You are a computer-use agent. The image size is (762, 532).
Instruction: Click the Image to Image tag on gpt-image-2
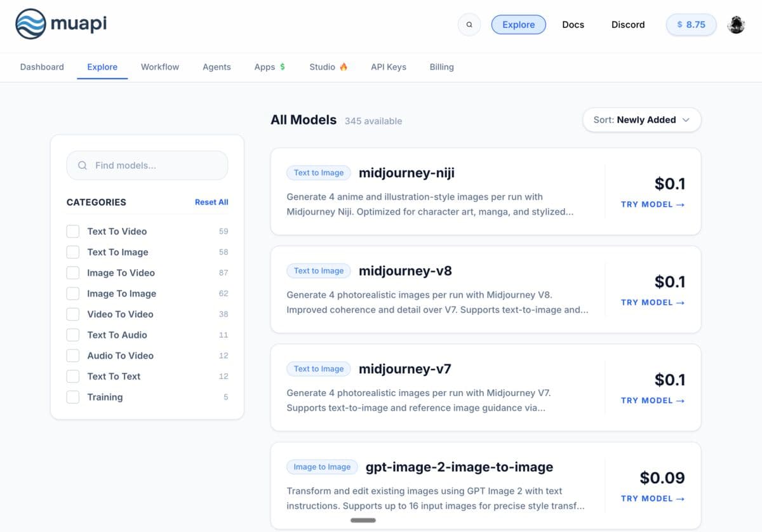322,467
